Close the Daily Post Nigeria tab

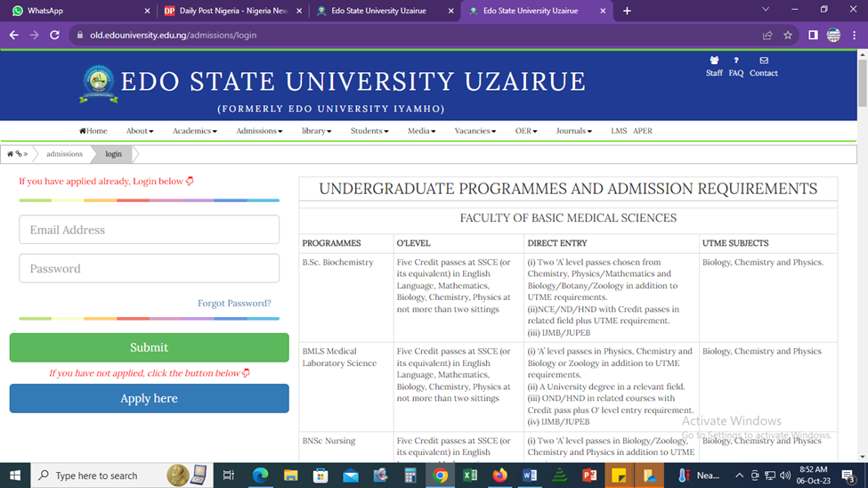click(299, 11)
